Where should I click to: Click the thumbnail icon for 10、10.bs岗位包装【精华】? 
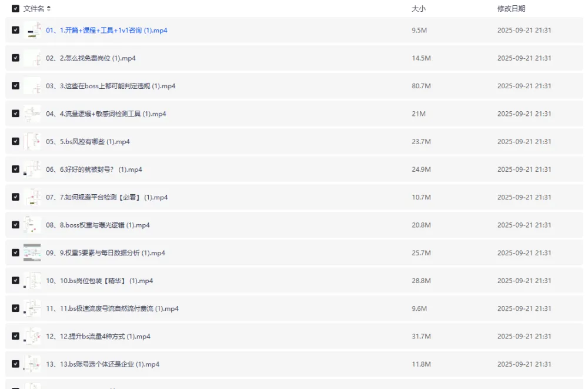(x=32, y=281)
